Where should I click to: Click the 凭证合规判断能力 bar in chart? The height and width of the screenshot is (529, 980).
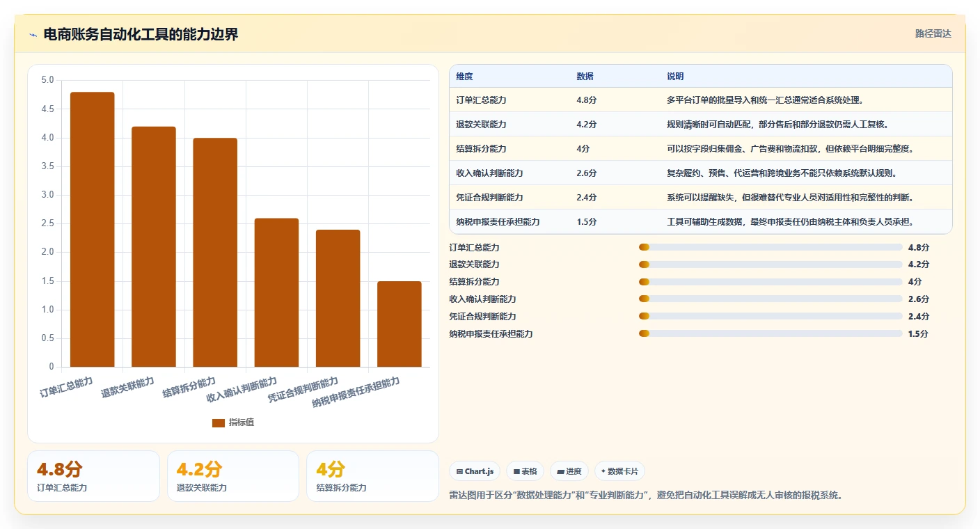(338, 298)
